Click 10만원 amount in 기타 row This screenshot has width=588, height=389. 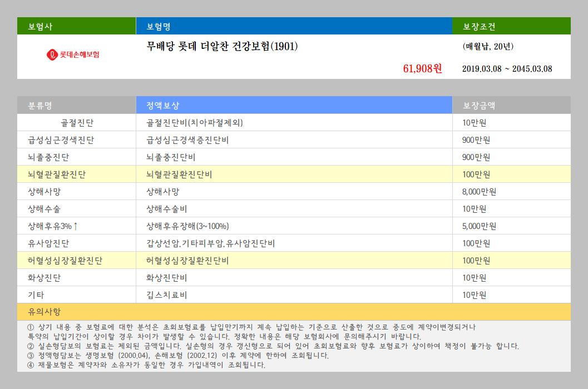coord(511,295)
